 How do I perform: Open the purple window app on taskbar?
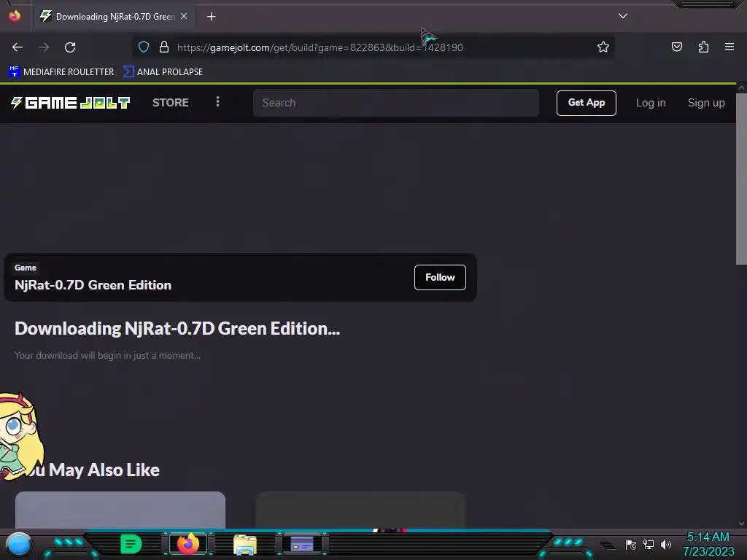302,544
